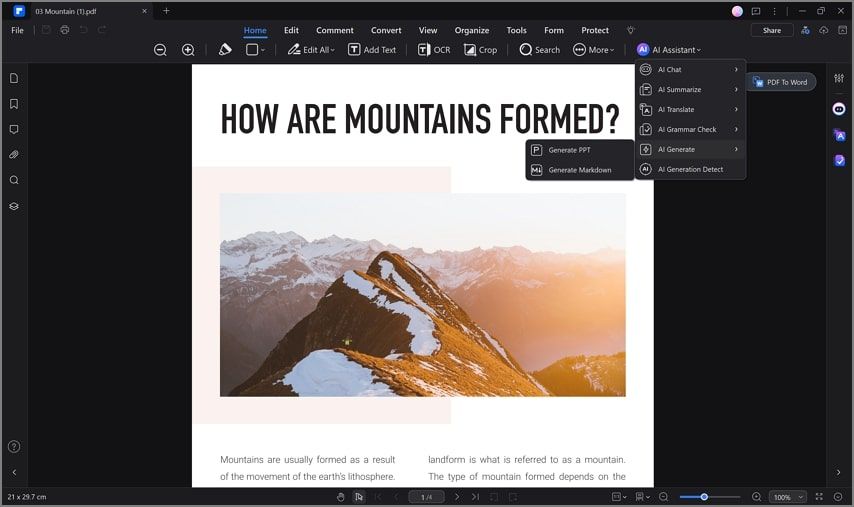The image size is (854, 507).
Task: Select the Crop tool
Action: coord(480,50)
